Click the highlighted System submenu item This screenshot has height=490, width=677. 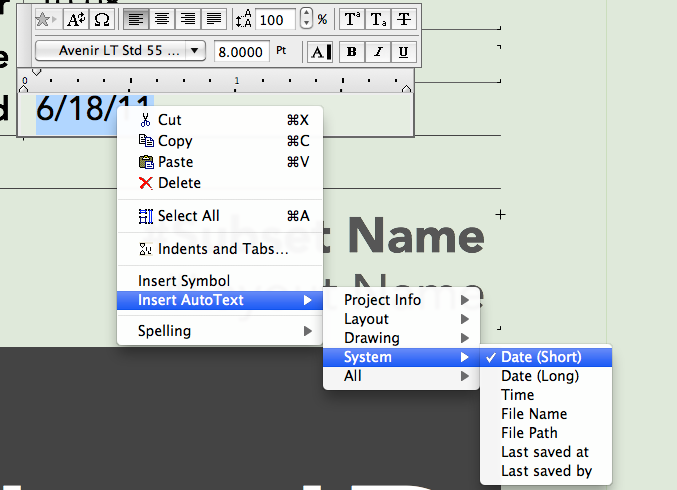[x=401, y=357]
